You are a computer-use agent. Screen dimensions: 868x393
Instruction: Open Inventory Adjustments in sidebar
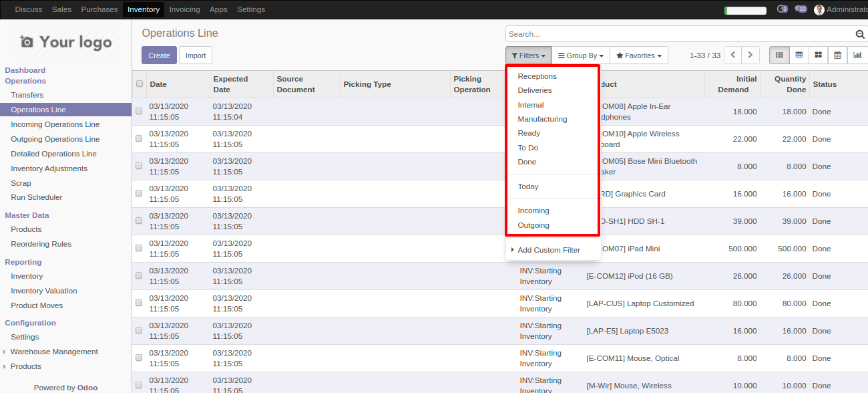point(49,168)
